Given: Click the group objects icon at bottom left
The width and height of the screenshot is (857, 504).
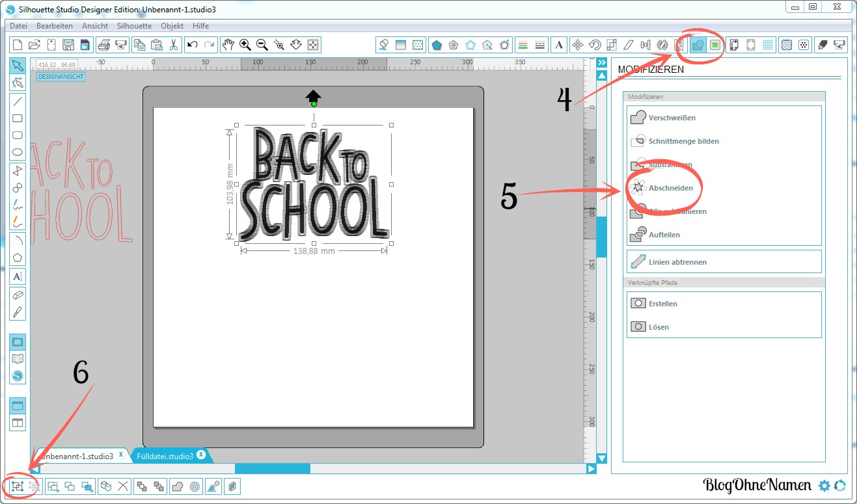Looking at the screenshot, I should [x=17, y=486].
